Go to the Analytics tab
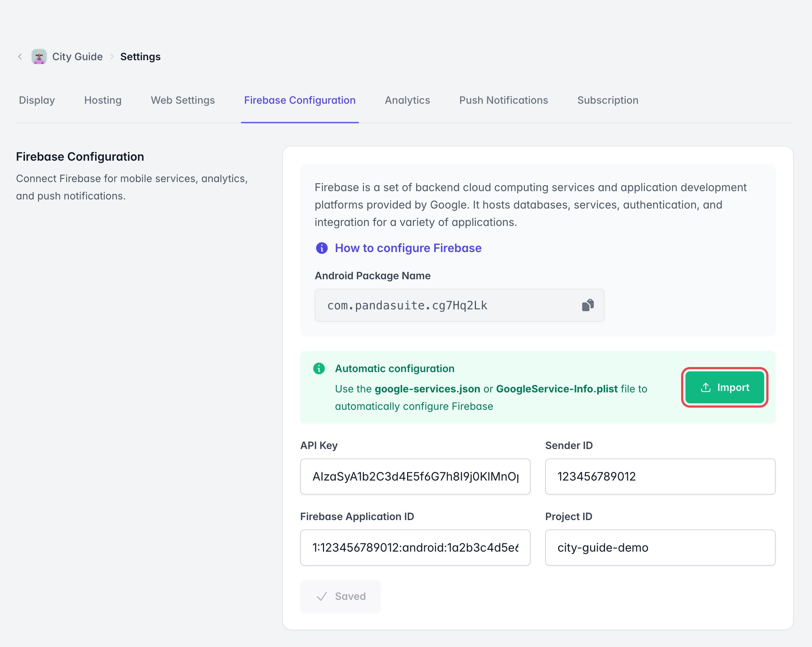 [407, 100]
